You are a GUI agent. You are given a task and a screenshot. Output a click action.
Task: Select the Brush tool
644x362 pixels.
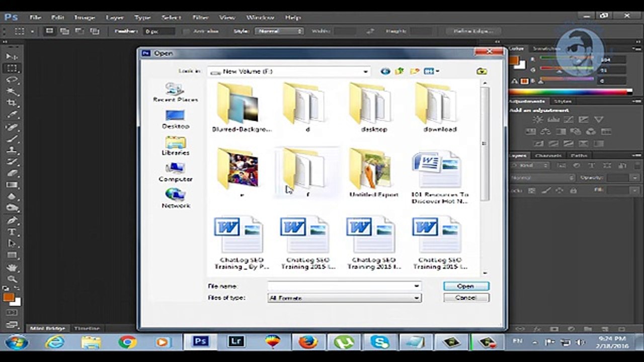click(x=12, y=138)
